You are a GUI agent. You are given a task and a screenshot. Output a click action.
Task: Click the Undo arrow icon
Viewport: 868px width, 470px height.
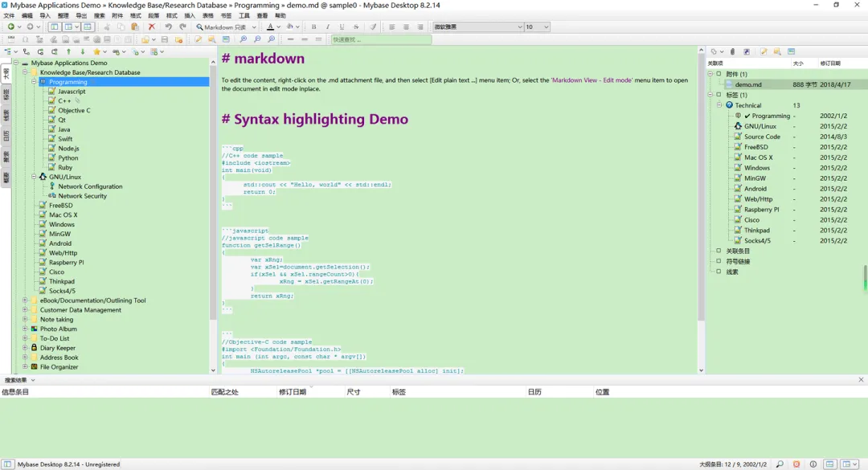(x=168, y=27)
